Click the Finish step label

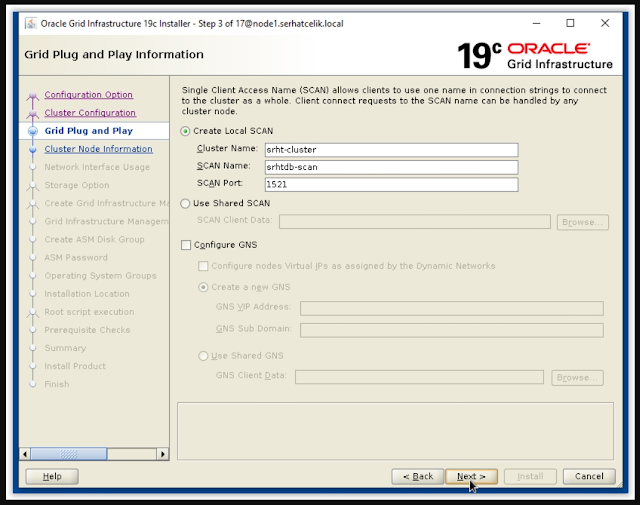click(x=57, y=384)
